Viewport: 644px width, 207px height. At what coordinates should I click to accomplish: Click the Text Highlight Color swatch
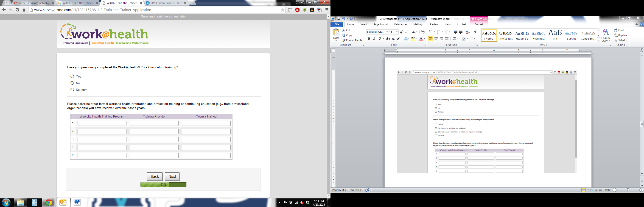[413, 39]
